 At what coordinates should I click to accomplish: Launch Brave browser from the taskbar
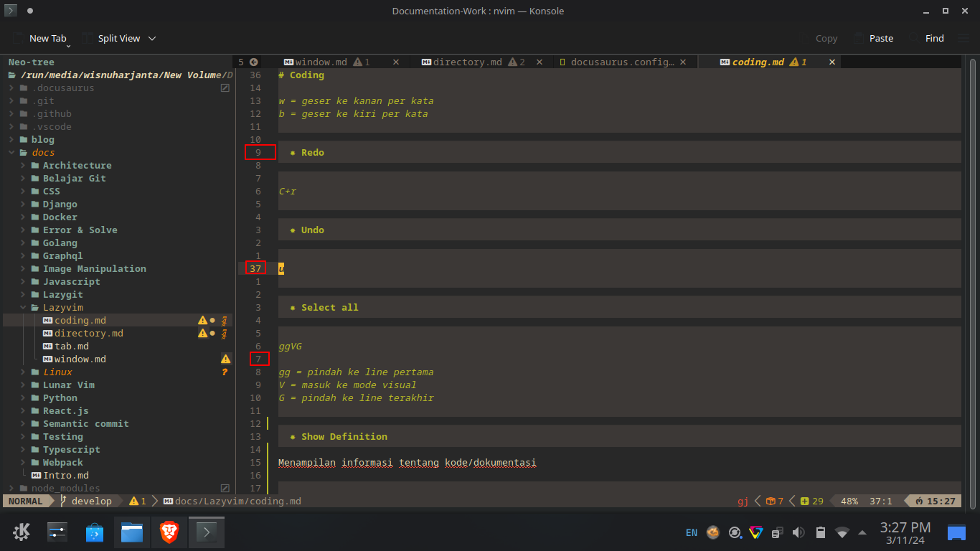169,532
